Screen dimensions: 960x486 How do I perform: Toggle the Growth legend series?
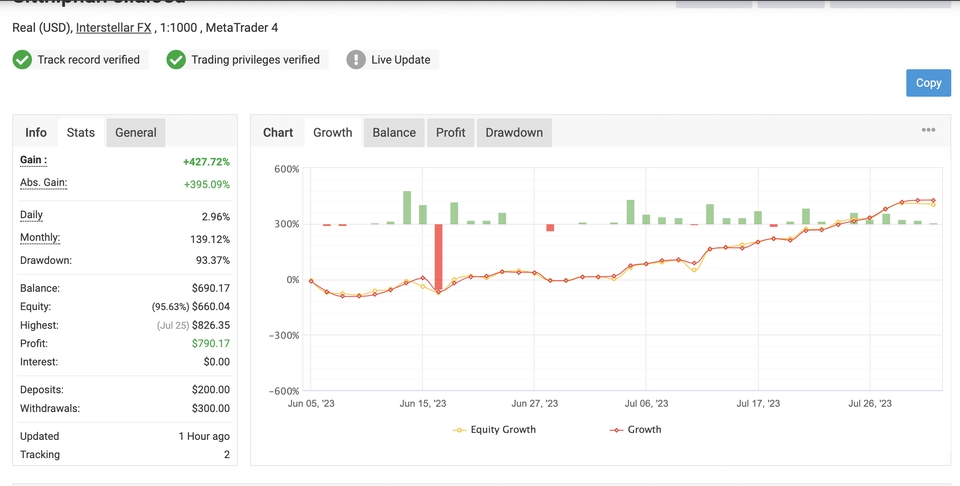coord(636,430)
